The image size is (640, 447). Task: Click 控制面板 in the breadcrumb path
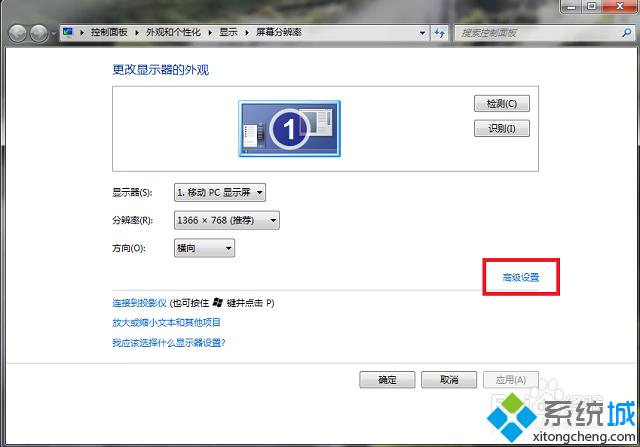tap(110, 33)
